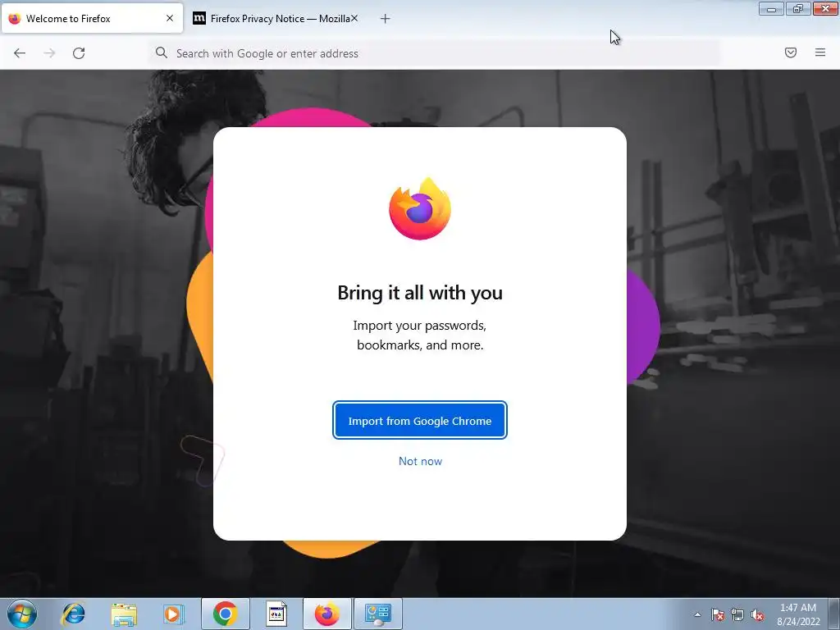The height and width of the screenshot is (630, 840).
Task: Switch to the Firefox Privacy Notice tab
Action: 275,19
